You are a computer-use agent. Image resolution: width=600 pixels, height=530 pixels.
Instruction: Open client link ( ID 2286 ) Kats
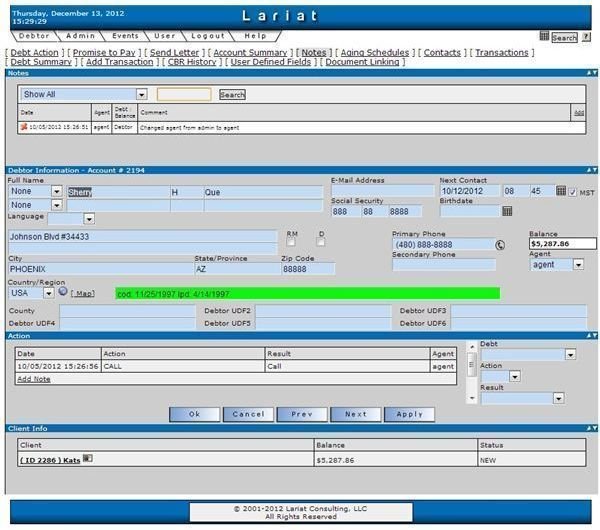(x=50, y=460)
